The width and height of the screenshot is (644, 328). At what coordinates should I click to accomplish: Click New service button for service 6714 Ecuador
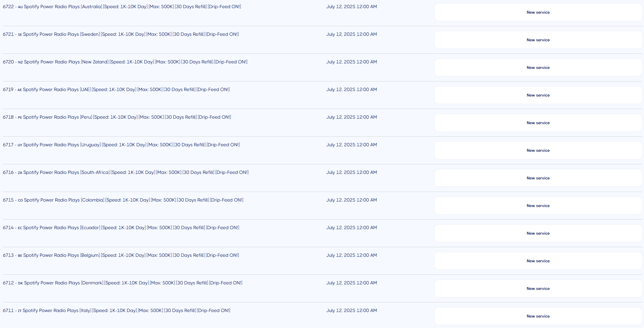tap(538, 233)
